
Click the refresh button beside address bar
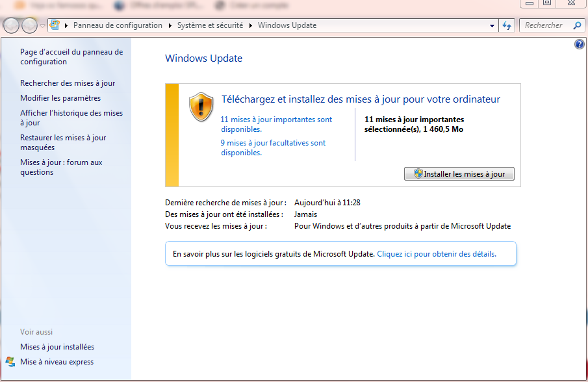pyautogui.click(x=507, y=25)
